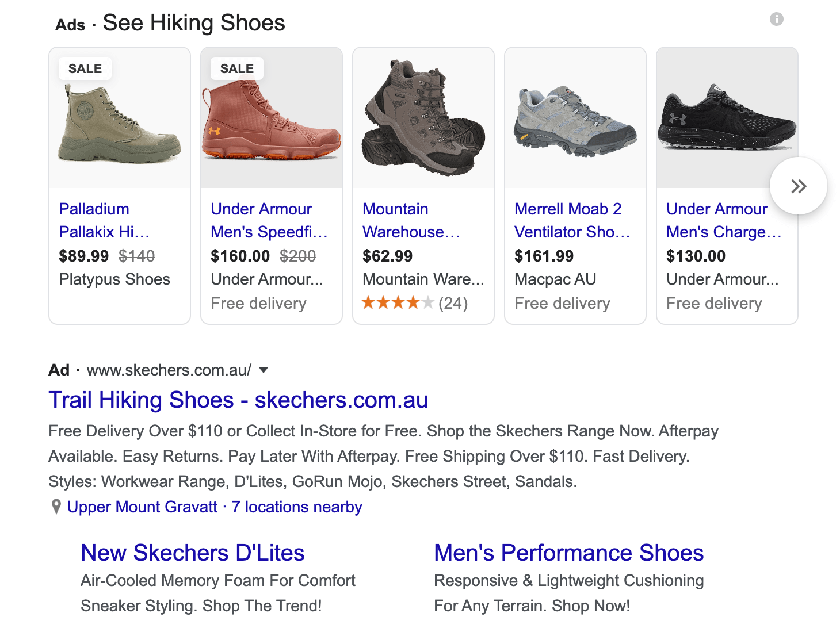
Task: Click the $160.00 Under Armour price
Action: click(240, 256)
